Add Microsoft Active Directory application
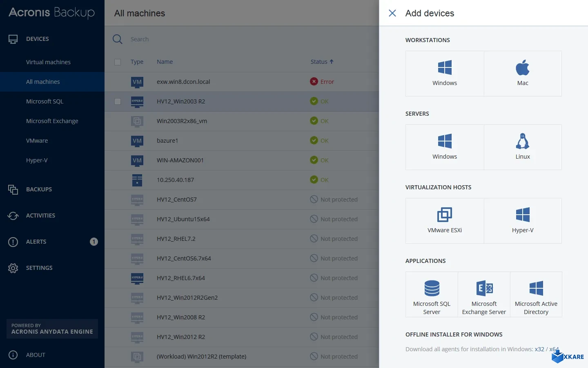 (536, 294)
